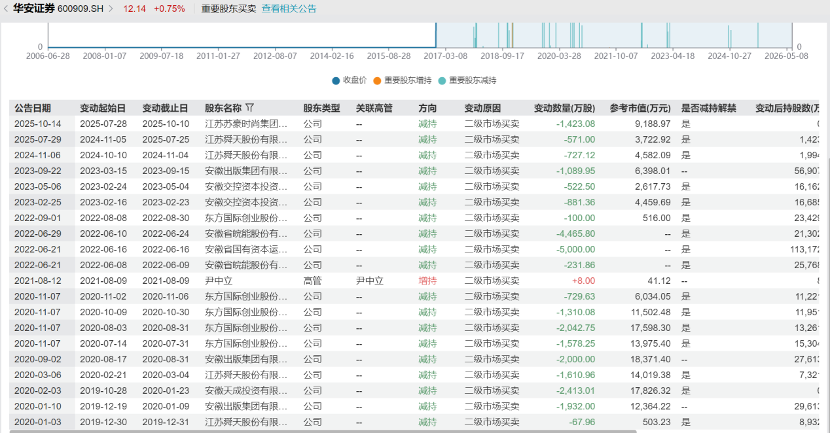830x434 pixels.
Task: Open the 查看相关公告 link
Action: coord(289,9)
